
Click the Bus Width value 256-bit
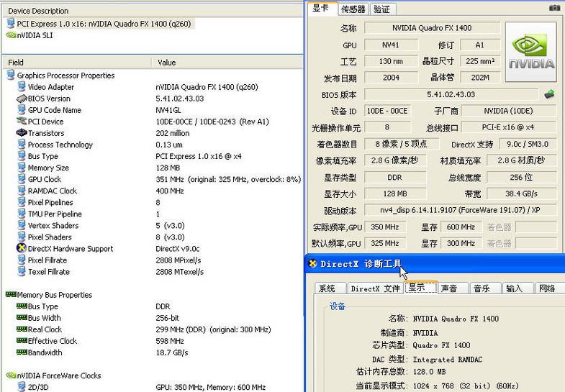tap(168, 318)
